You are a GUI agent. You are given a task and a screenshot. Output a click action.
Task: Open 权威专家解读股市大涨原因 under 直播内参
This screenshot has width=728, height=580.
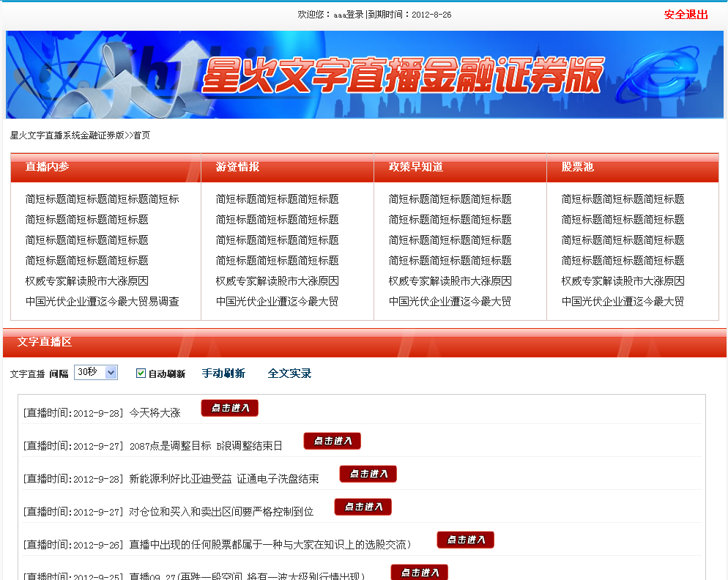pyautogui.click(x=87, y=281)
